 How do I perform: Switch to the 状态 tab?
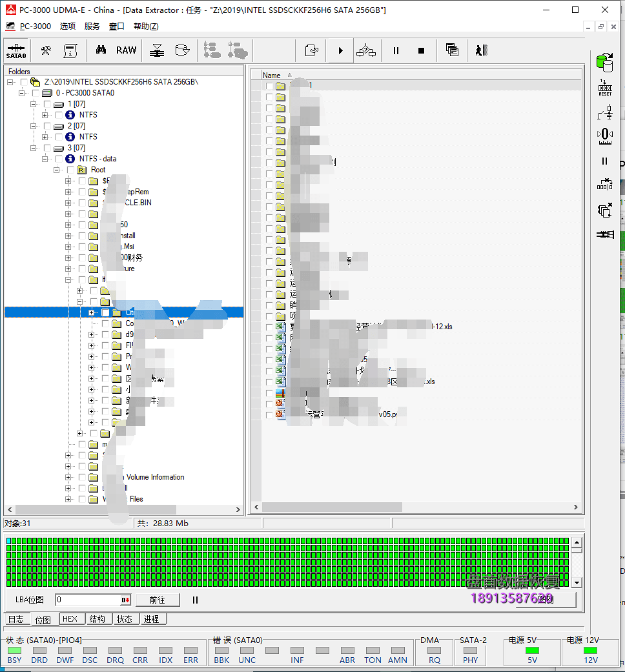click(125, 619)
